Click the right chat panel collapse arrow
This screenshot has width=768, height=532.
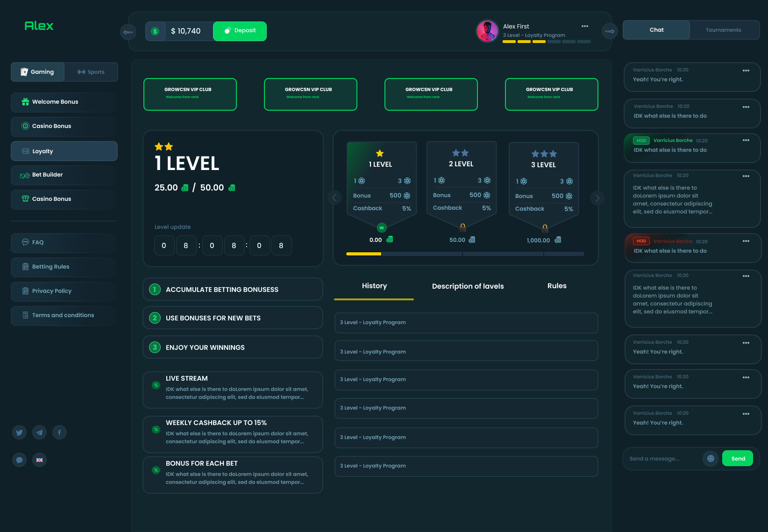coord(609,32)
